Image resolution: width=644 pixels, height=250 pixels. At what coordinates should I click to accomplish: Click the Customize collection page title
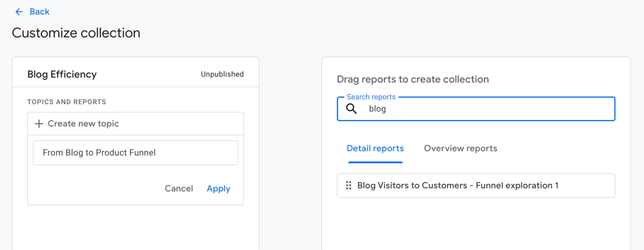pos(76,33)
